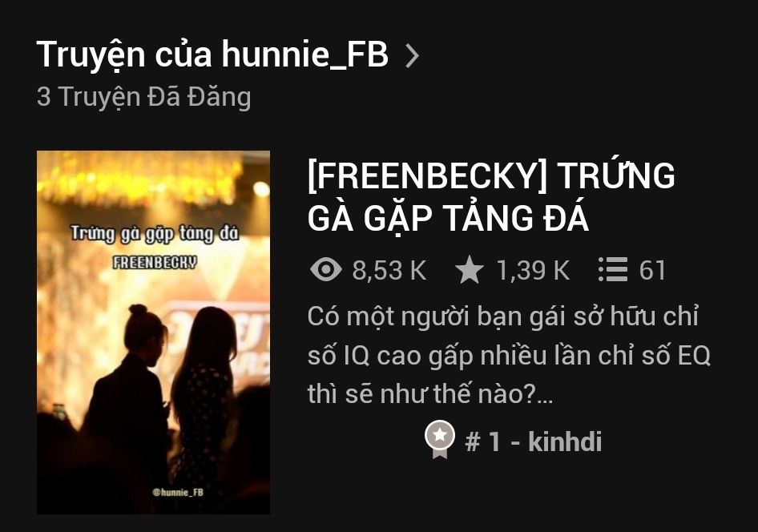758x532 pixels.
Task: Click the story description text
Action: pyautogui.click(x=509, y=355)
